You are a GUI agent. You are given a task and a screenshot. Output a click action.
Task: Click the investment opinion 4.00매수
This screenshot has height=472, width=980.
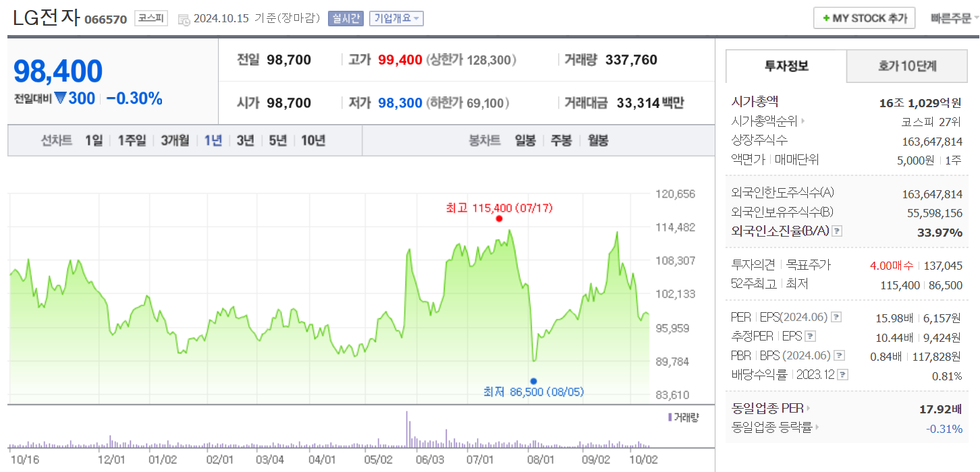(x=892, y=266)
